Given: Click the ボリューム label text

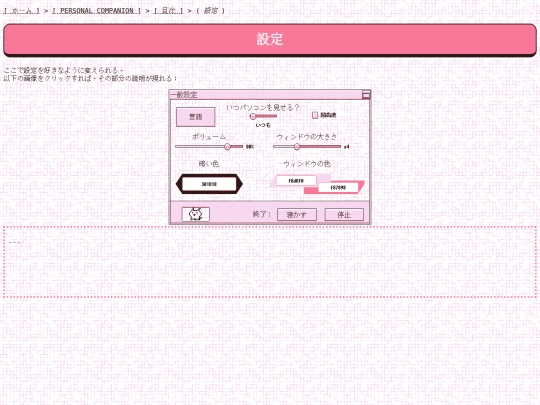Looking at the screenshot, I should pyautogui.click(x=209, y=137).
